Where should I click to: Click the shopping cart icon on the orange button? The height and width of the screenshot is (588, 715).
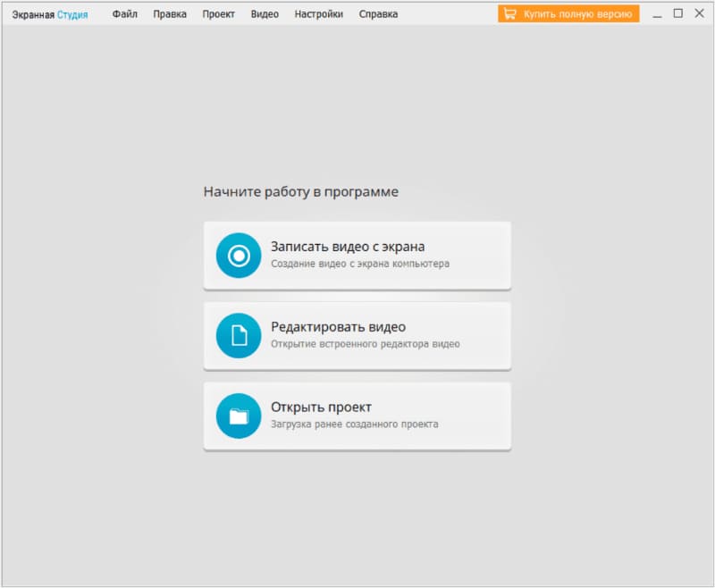509,14
